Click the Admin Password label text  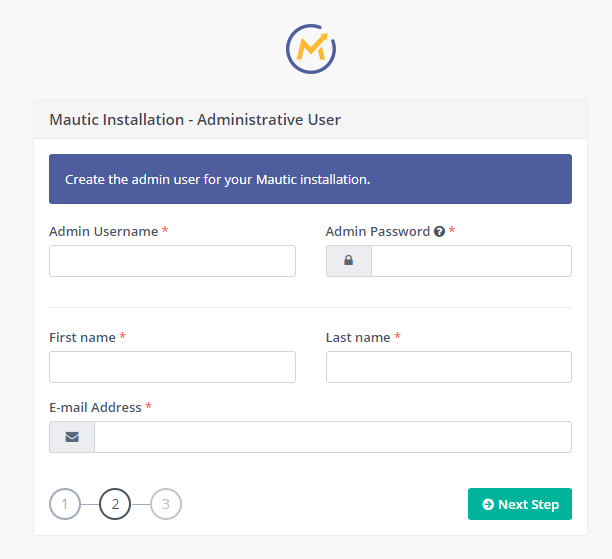click(x=378, y=231)
